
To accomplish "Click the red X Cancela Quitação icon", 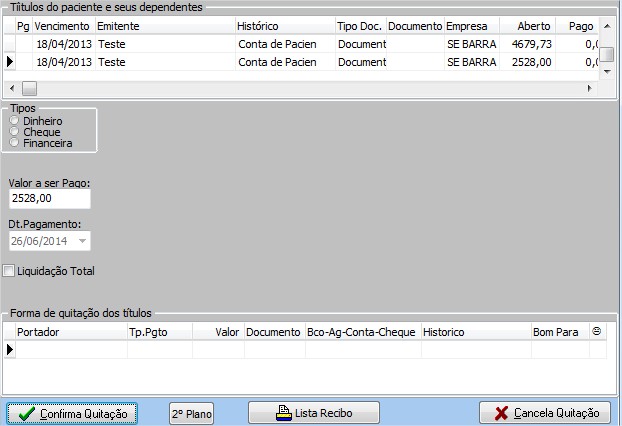I will point(499,413).
